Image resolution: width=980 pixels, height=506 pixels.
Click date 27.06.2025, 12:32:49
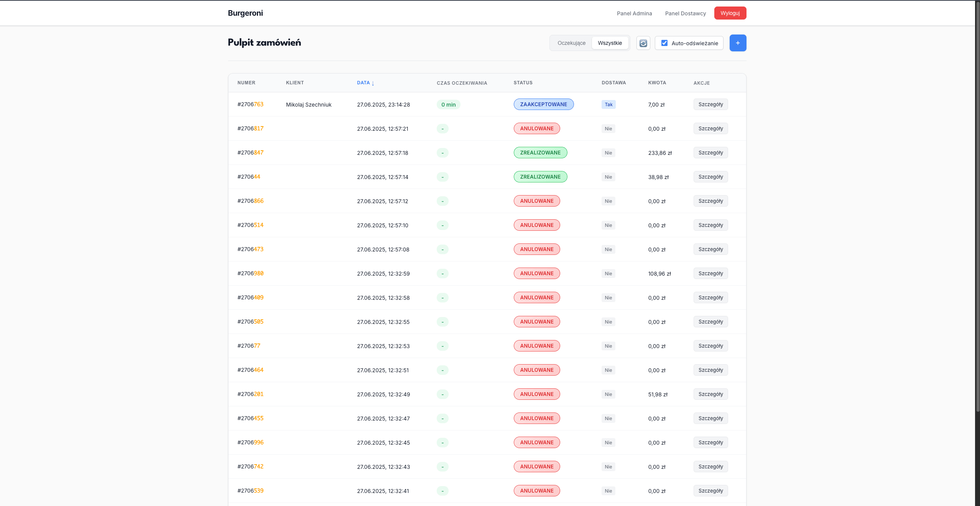[383, 394]
